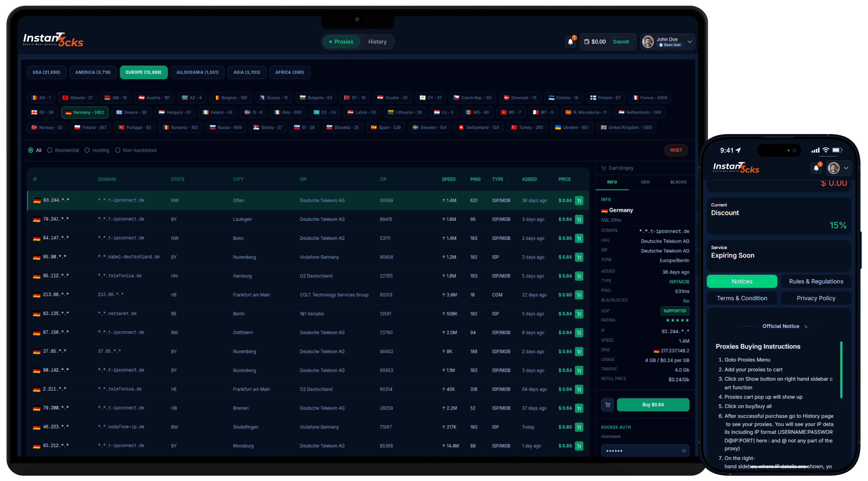Select the Residential filter radio button
The width and height of the screenshot is (868, 481).
pos(50,150)
